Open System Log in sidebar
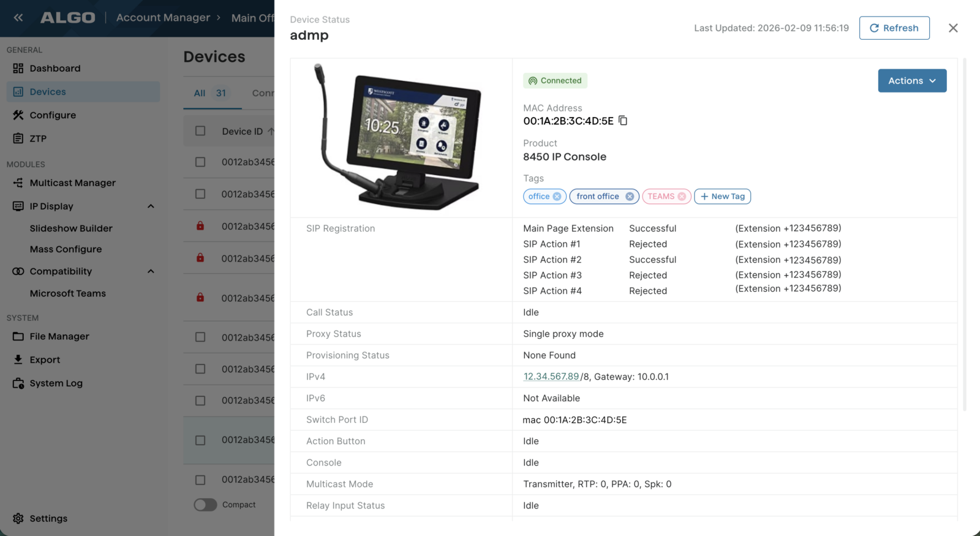Image resolution: width=980 pixels, height=536 pixels. [x=56, y=383]
